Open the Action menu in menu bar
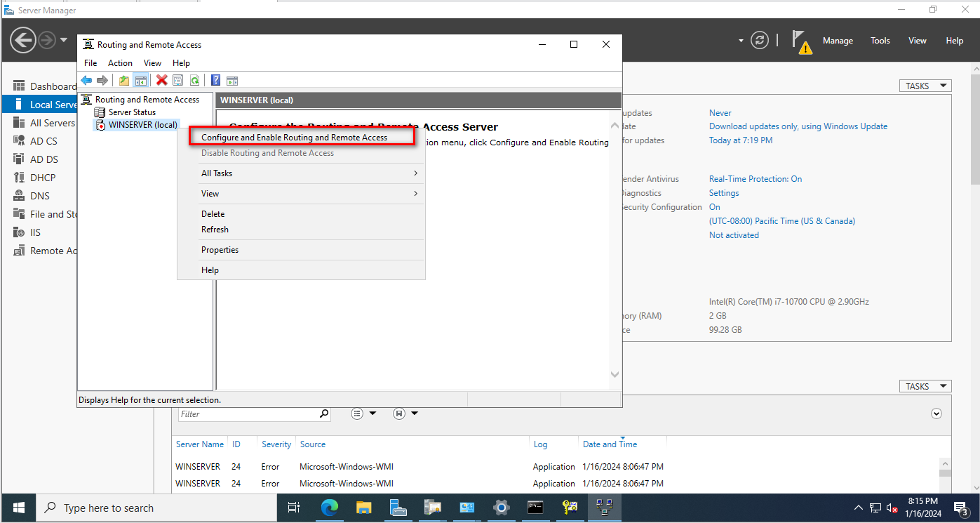Image resolution: width=980 pixels, height=523 pixels. pyautogui.click(x=120, y=63)
